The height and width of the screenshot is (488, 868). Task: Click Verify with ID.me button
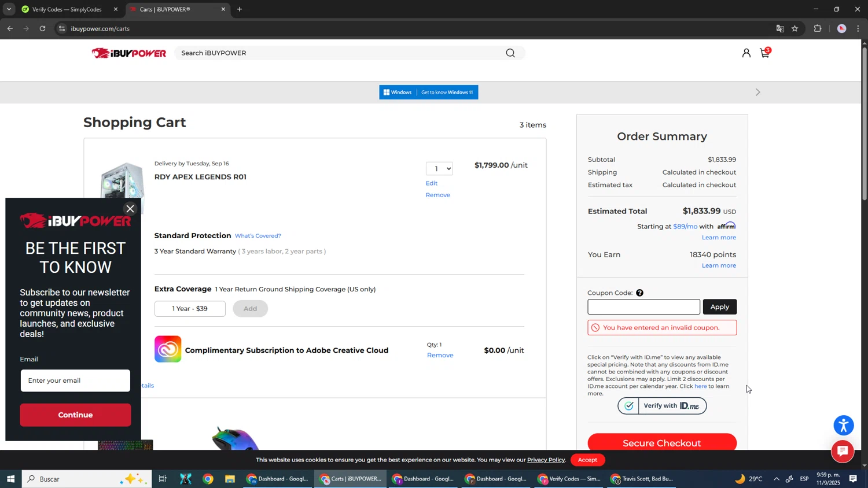click(662, 406)
